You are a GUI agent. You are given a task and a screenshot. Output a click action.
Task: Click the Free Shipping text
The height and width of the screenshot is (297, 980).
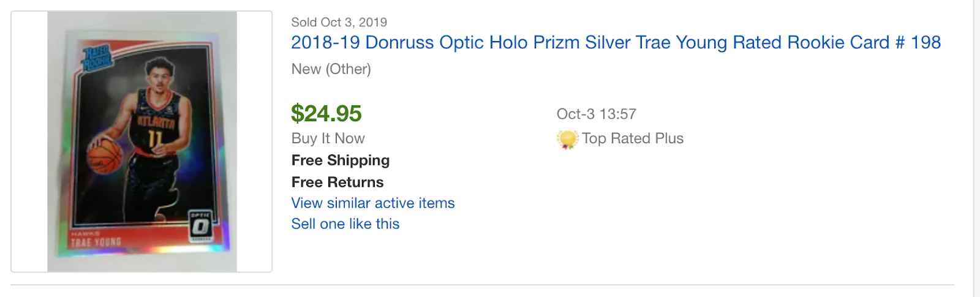tap(341, 160)
